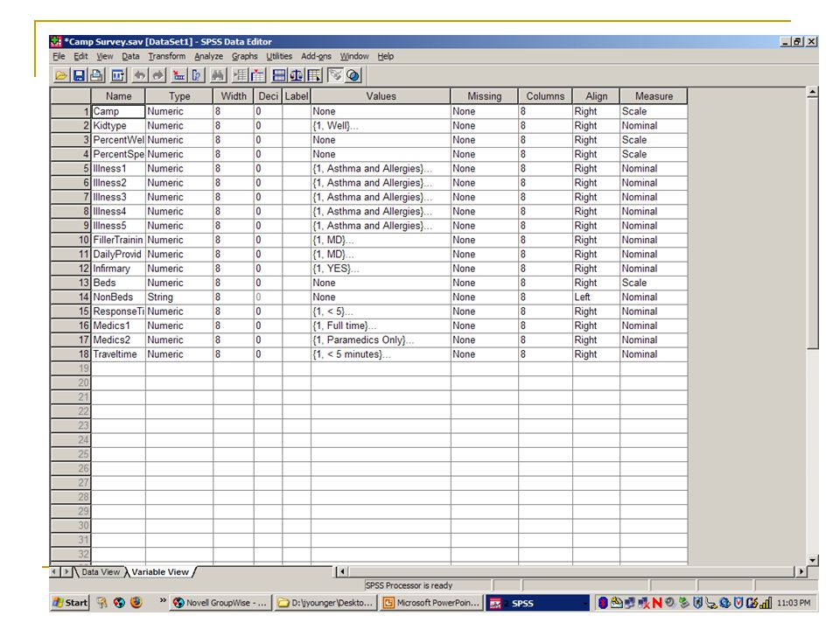The width and height of the screenshot is (840, 630).
Task: Open the Window menu
Action: pos(354,56)
